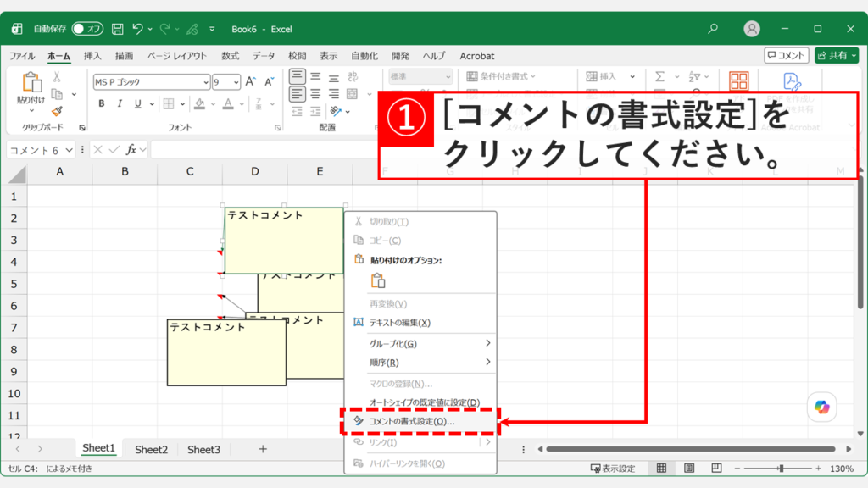Toggle Underline formatting
Screen dimensions: 868x488
138,103
